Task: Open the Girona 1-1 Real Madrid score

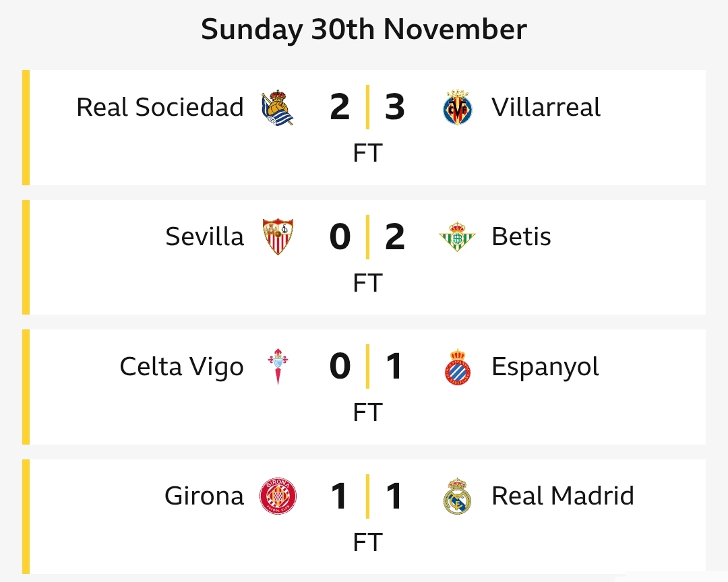Action: [367, 496]
